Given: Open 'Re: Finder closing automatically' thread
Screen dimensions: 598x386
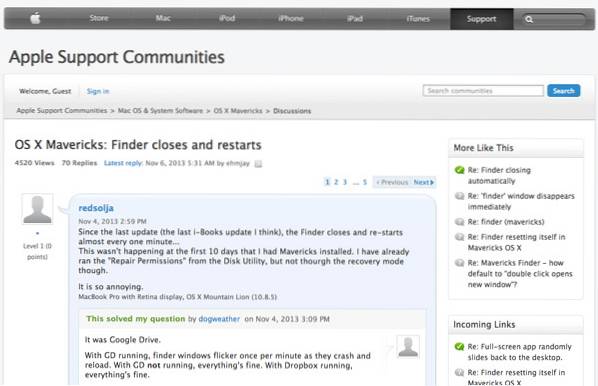Looking at the screenshot, I should [x=499, y=175].
